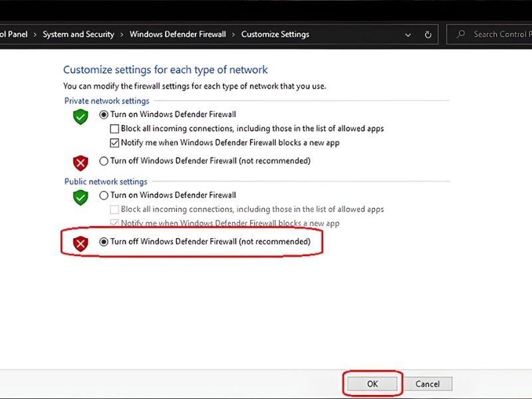Uncheck private Notify me when Firewall blocks checkbox
This screenshot has width=532, height=399.
tap(114, 143)
